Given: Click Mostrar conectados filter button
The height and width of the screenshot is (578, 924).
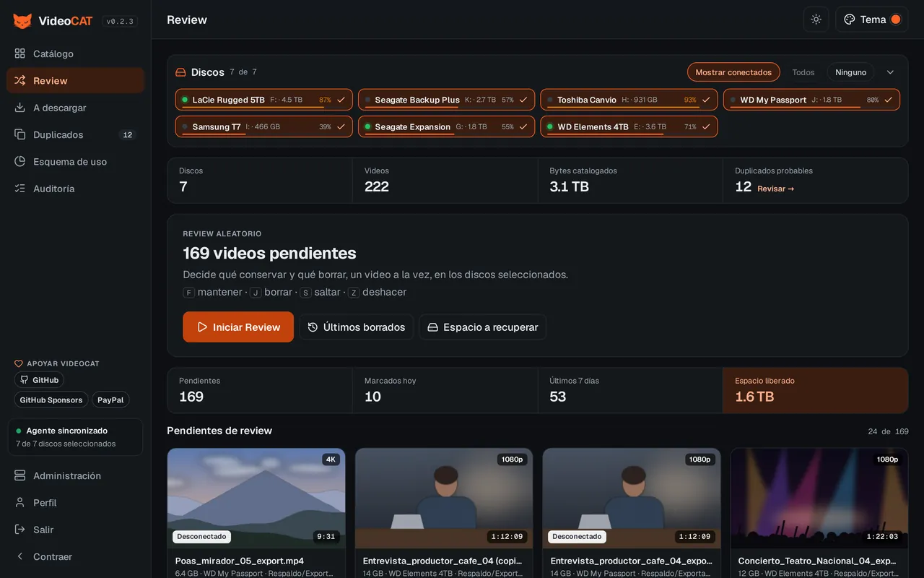Looking at the screenshot, I should (733, 72).
